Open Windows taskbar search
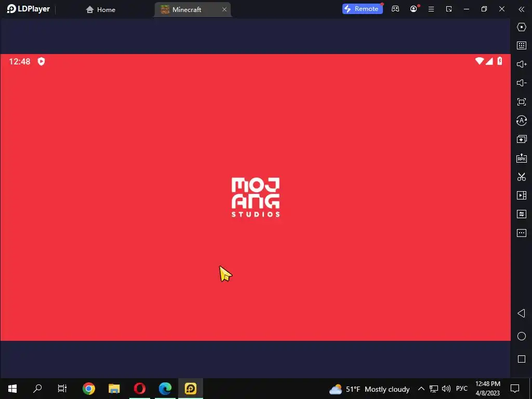 [x=37, y=389]
